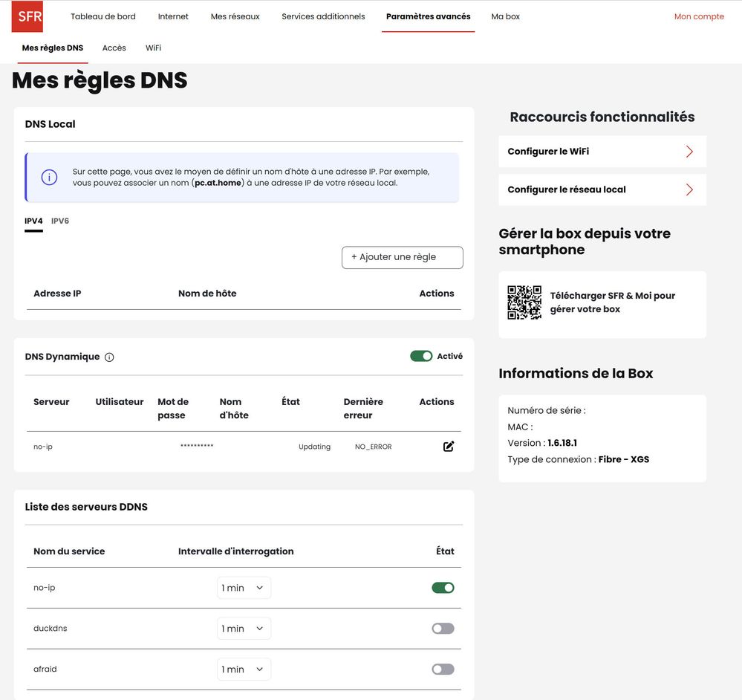Enable the duckdns server toggle
Screen dimensions: 742x700
443,629
